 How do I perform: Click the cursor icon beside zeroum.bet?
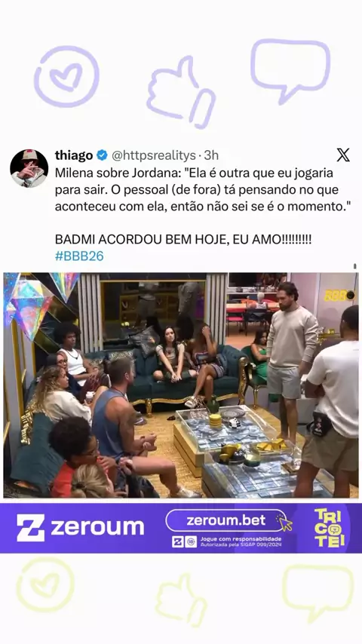[284, 523]
